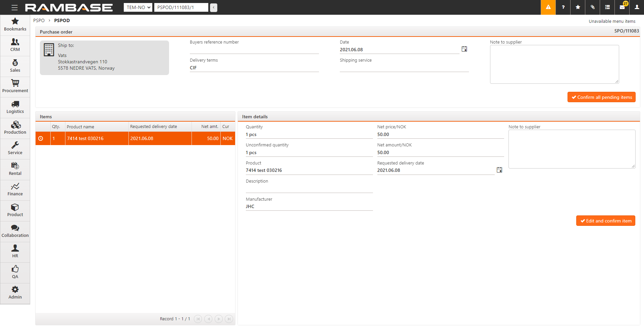Click Confirm all pending items button
The image size is (644, 328).
pyautogui.click(x=601, y=97)
